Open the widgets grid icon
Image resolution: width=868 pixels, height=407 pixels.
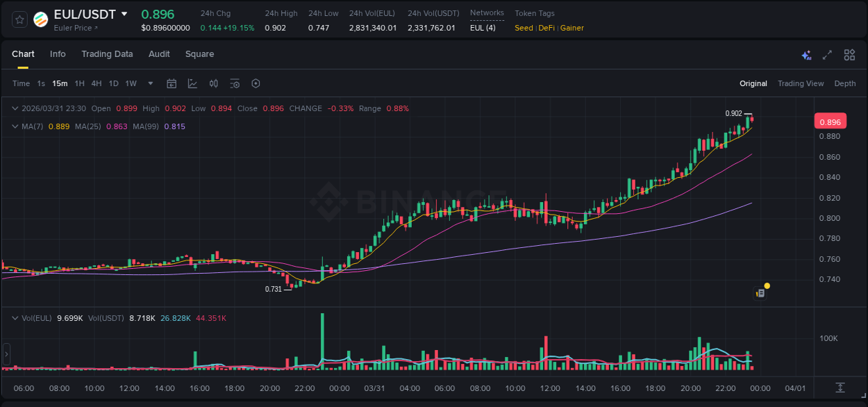tap(849, 54)
